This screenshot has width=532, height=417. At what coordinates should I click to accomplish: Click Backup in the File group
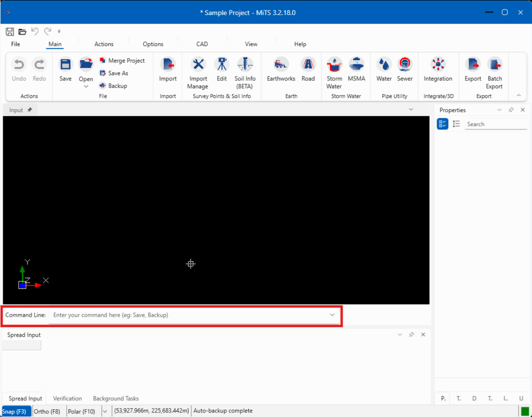[x=113, y=86]
